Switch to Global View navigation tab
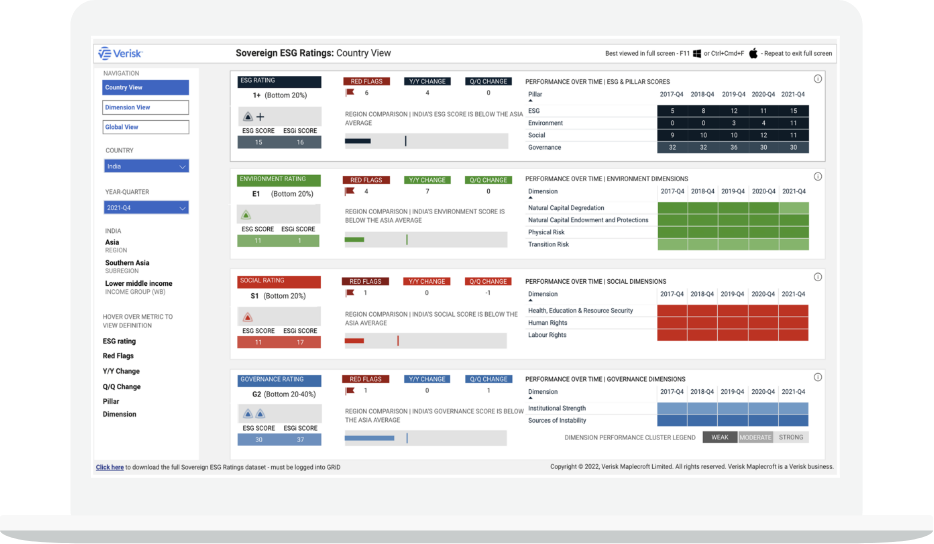The image size is (934, 544). [146, 127]
